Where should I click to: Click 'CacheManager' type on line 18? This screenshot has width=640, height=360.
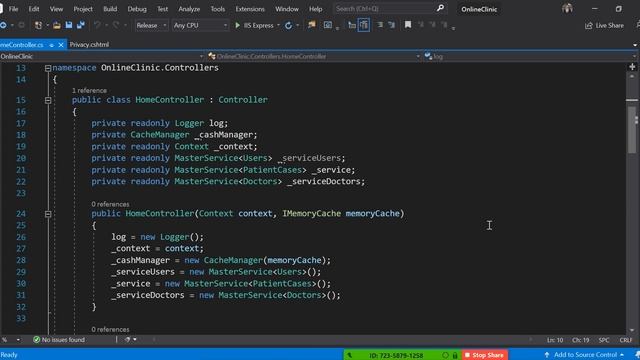(160, 135)
